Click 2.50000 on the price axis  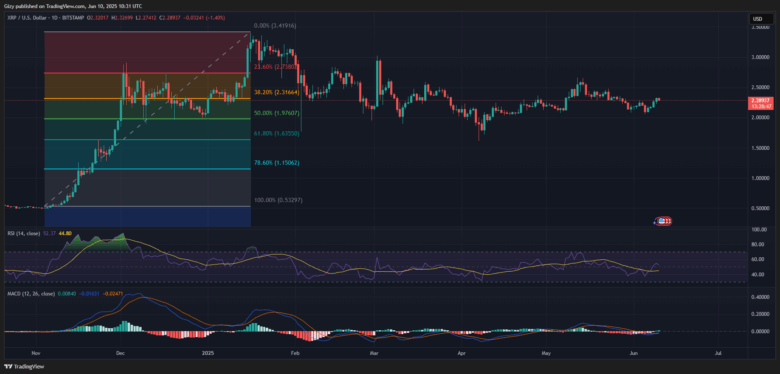[760, 88]
